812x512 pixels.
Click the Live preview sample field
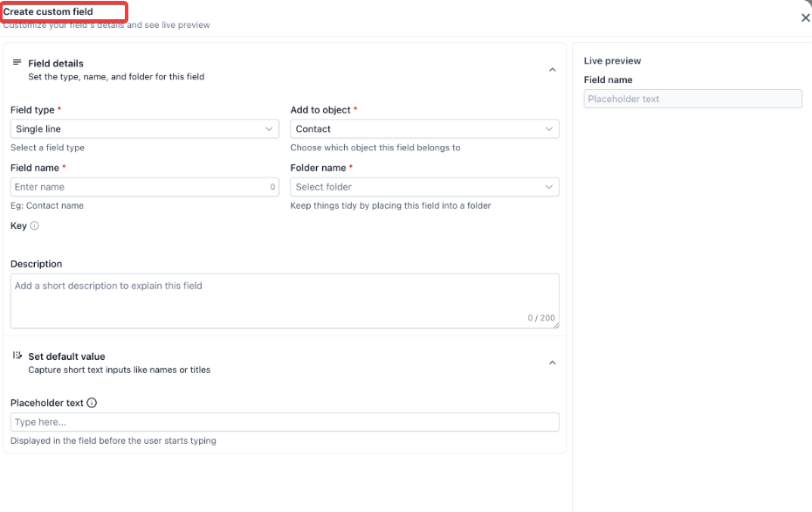point(692,99)
